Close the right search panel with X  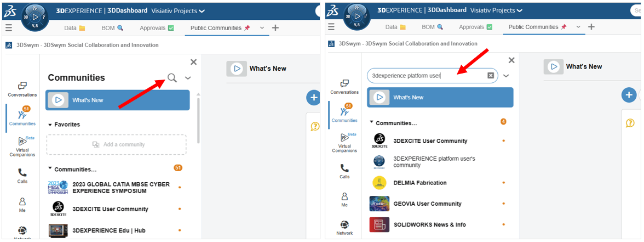[x=511, y=60]
